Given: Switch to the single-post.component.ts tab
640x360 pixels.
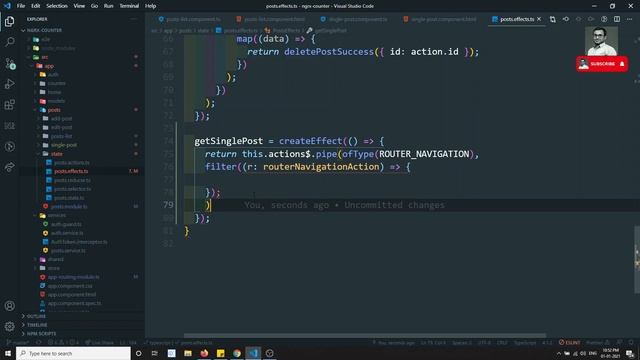Looking at the screenshot, I should [x=354, y=19].
